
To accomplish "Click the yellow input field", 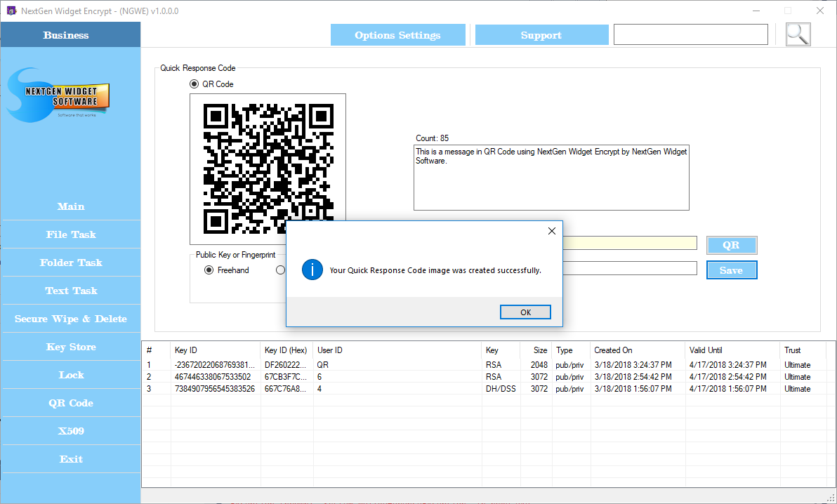I will tap(630, 243).
